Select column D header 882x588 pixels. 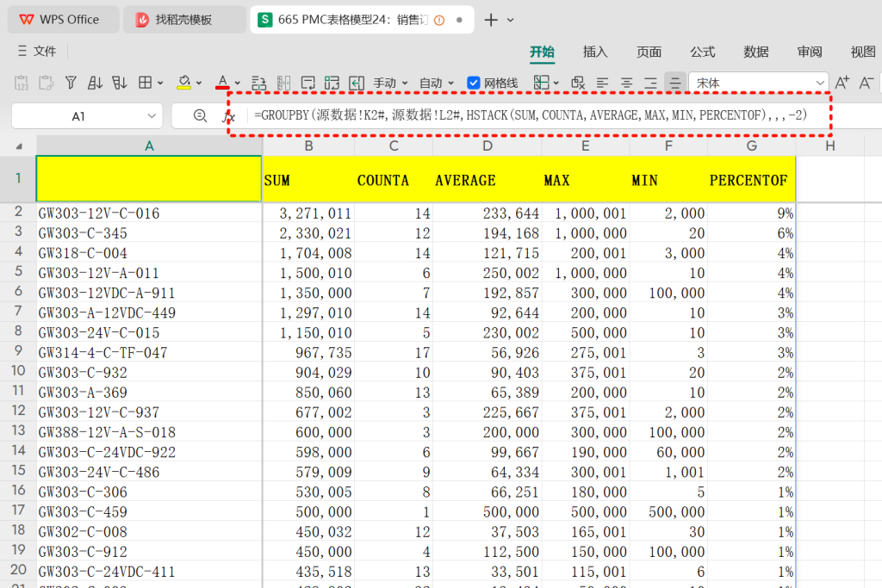tap(488, 146)
